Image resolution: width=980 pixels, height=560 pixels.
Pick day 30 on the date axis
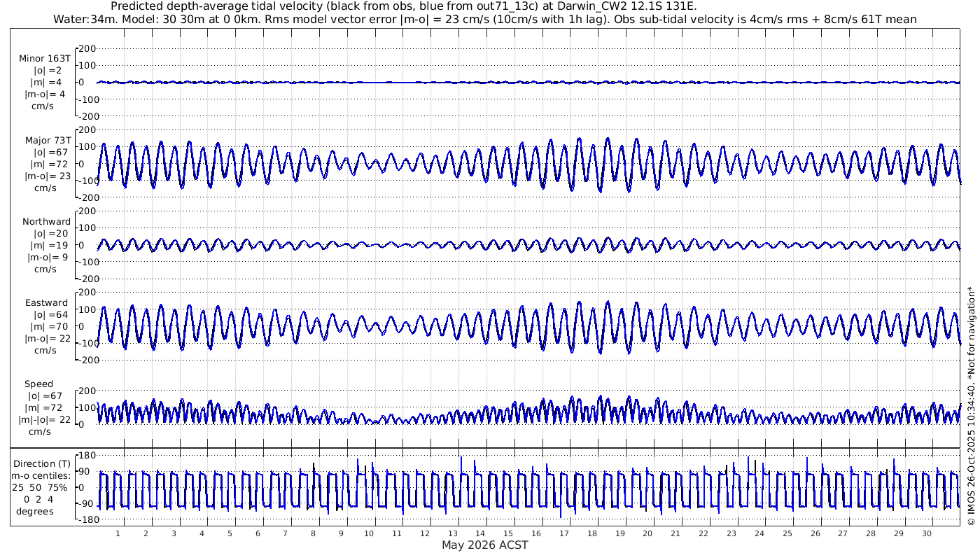point(927,533)
